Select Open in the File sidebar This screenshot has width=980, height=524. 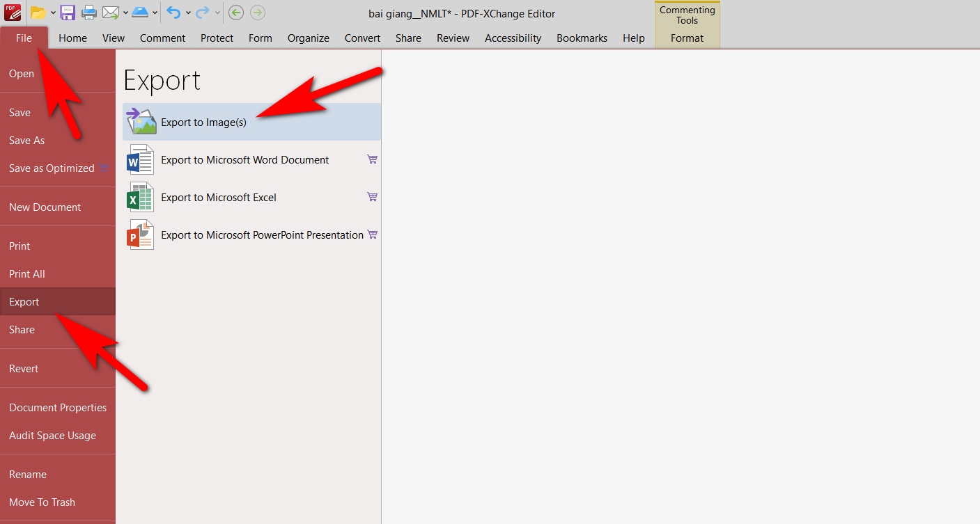[x=58, y=74]
